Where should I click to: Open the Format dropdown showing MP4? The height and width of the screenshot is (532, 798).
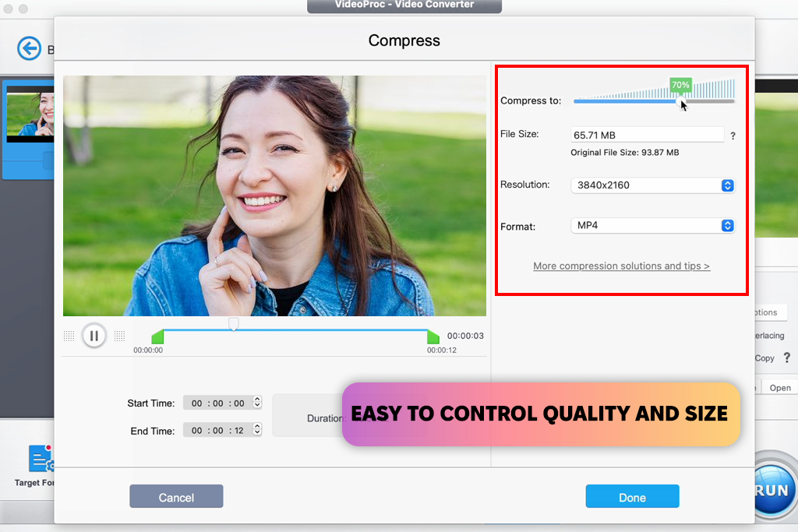[653, 225]
